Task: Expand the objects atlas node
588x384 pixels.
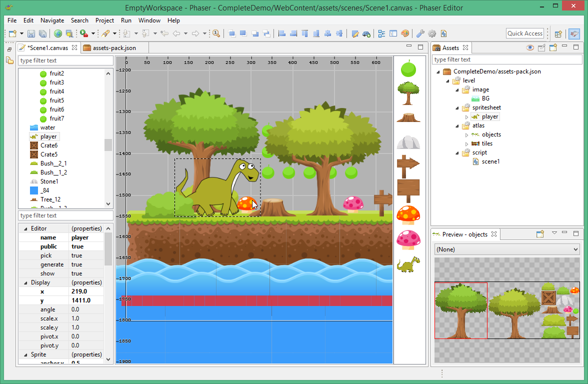Action: tap(466, 135)
